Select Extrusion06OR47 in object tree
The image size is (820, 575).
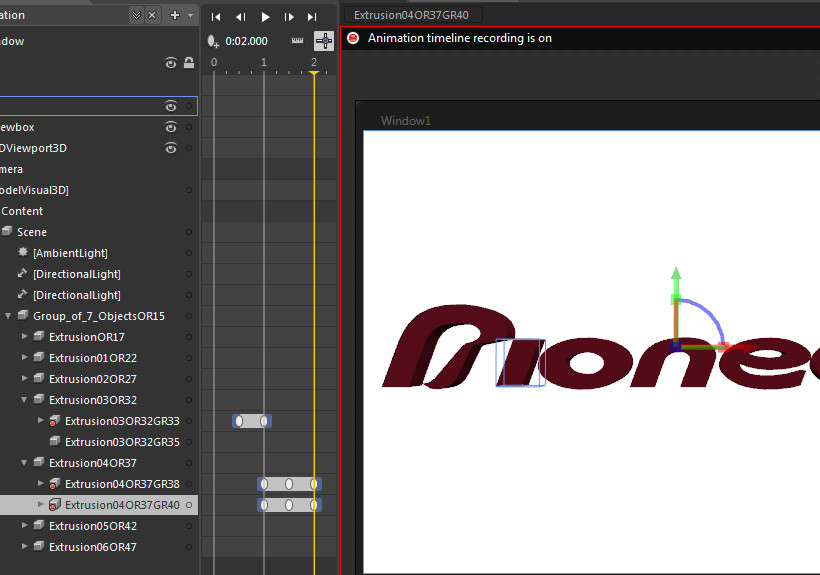93,547
